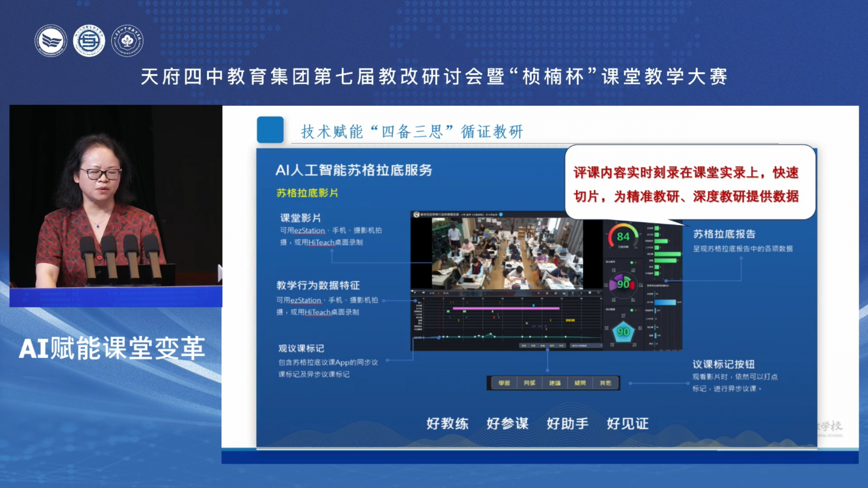
Task: Click the flower-shaped school logo
Action: point(127,41)
